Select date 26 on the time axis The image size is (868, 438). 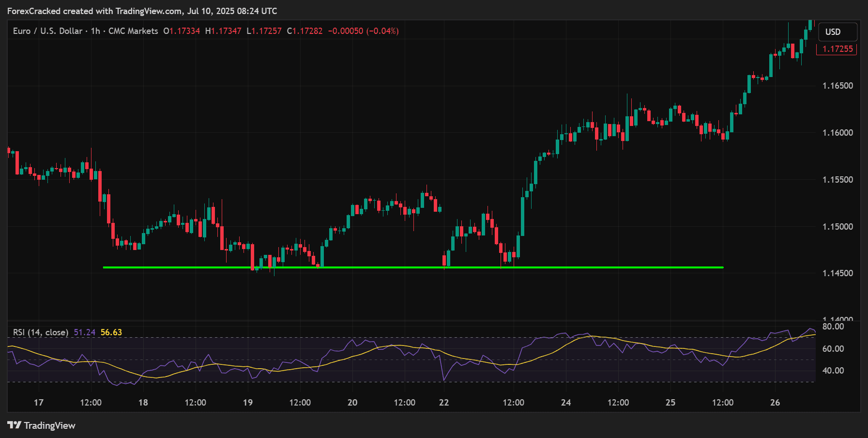(775, 403)
